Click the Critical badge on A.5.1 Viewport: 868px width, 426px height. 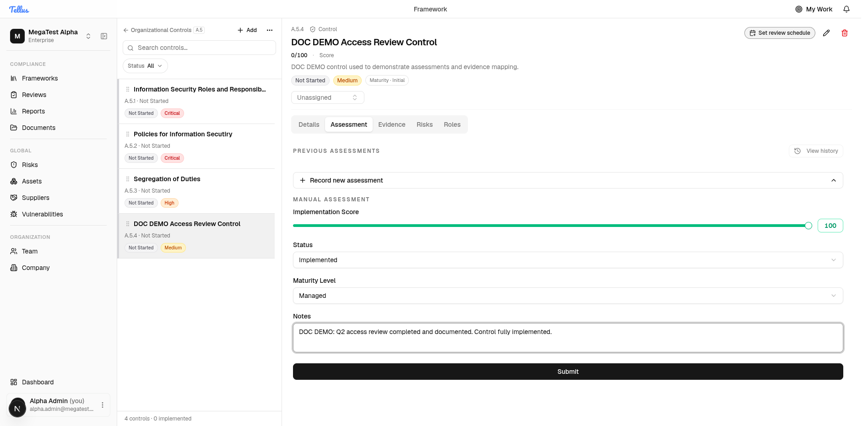coord(172,113)
